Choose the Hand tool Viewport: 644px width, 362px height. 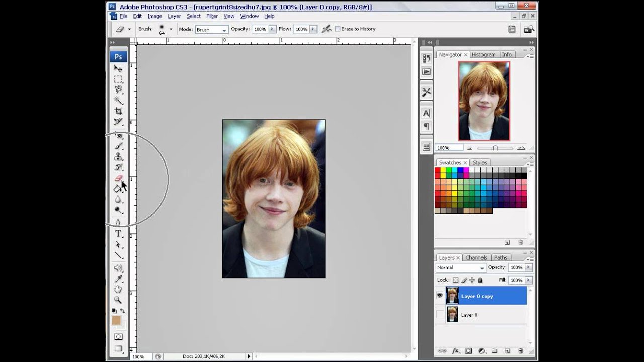click(x=118, y=289)
